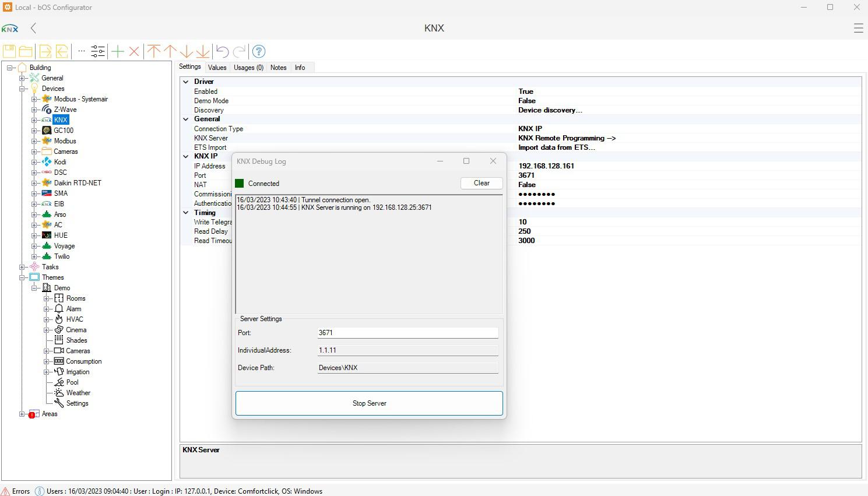Image resolution: width=868 pixels, height=496 pixels.
Task: Expand the Rooms theme node
Action: (x=47, y=298)
